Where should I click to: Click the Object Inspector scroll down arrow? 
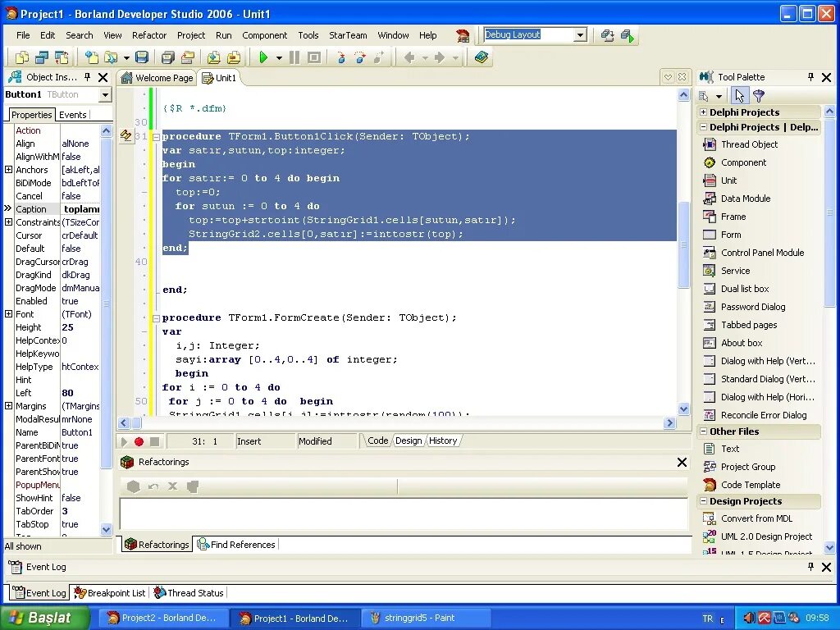click(106, 529)
